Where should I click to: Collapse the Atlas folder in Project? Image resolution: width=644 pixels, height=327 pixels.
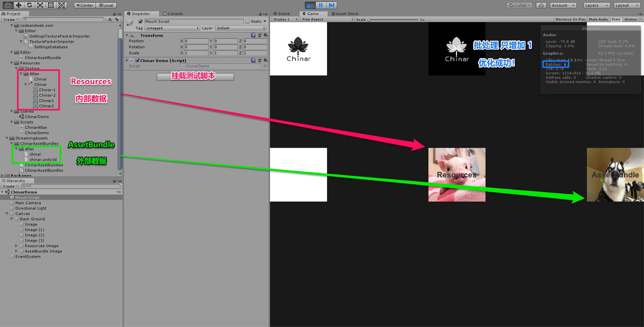[x=21, y=74]
